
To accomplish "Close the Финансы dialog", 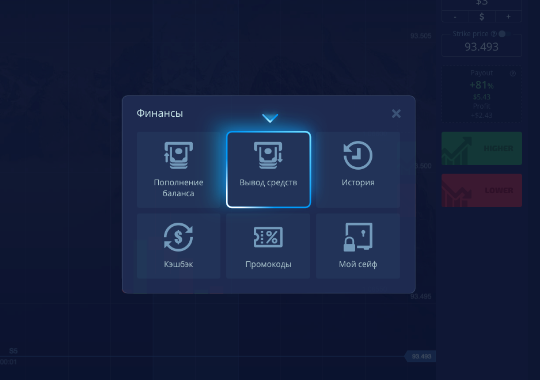I will (396, 113).
